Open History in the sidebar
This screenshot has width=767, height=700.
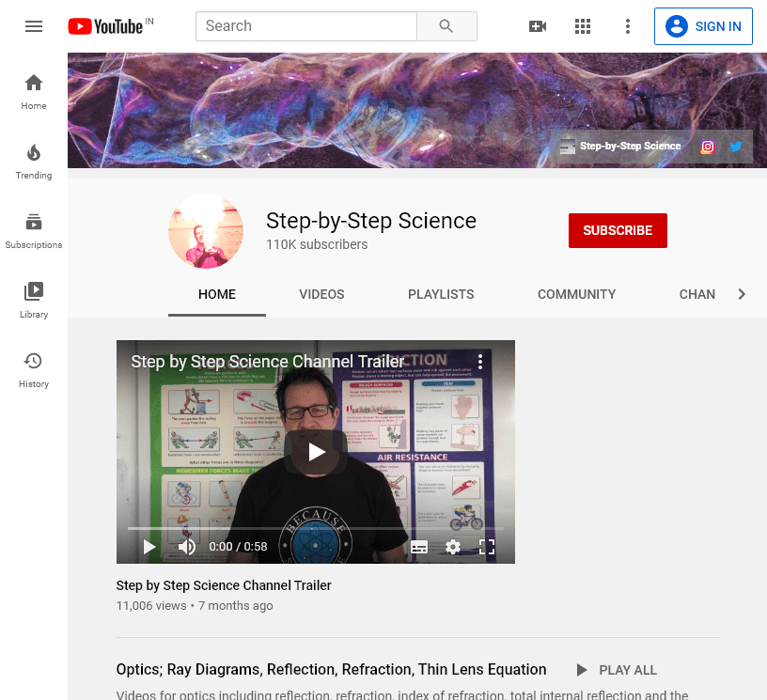pyautogui.click(x=34, y=370)
